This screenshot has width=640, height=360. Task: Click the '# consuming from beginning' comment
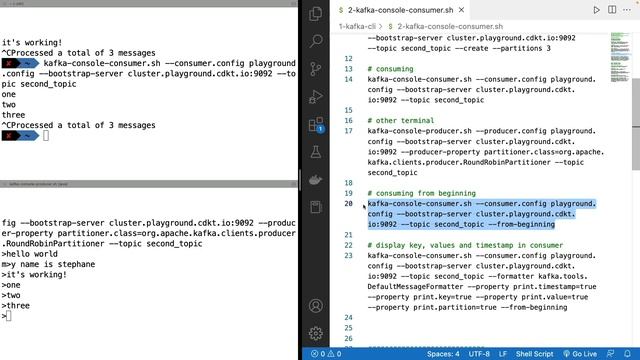(422, 193)
